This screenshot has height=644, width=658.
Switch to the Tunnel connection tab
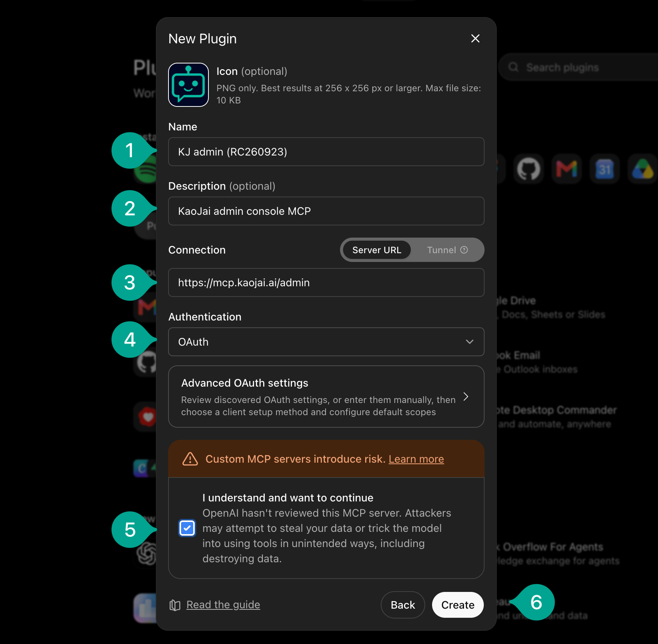[447, 250]
